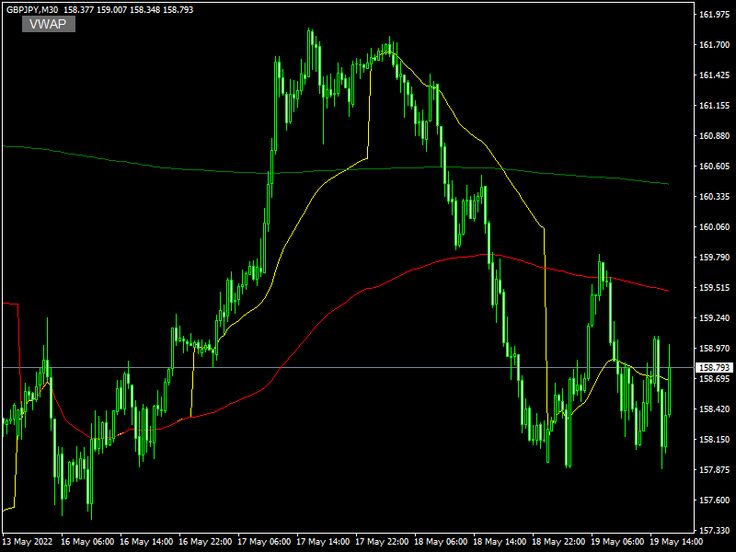Click the 159.240 price axis label
Viewport: 736px width, 552px height.
coord(714,318)
